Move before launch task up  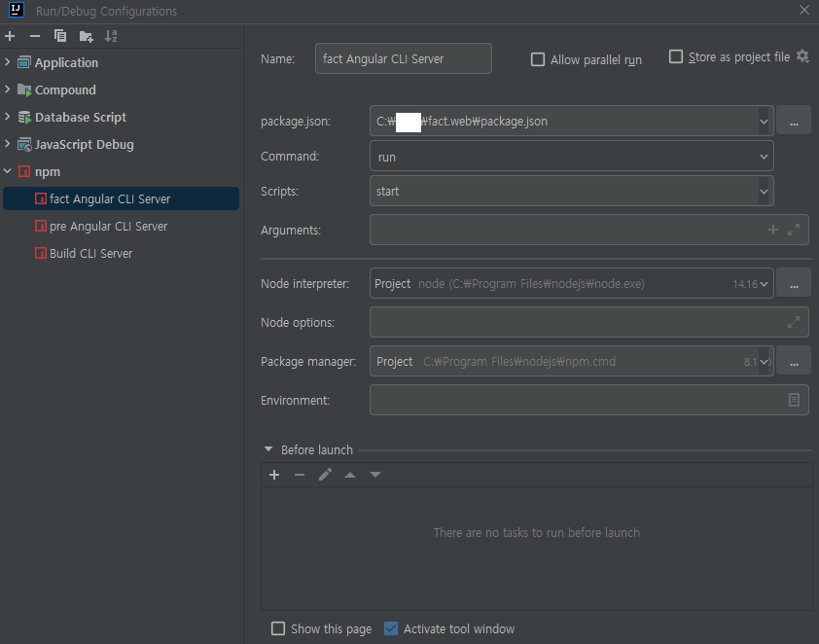[350, 475]
